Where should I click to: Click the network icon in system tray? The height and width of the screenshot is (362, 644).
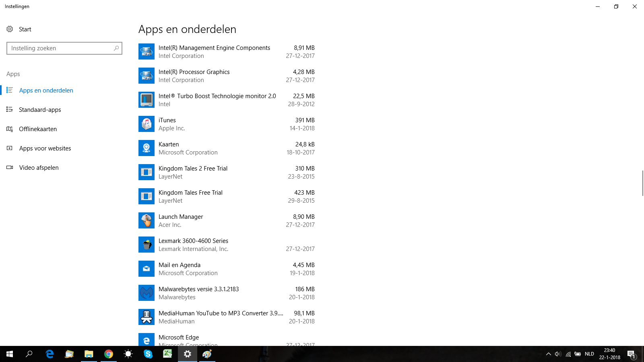568,354
